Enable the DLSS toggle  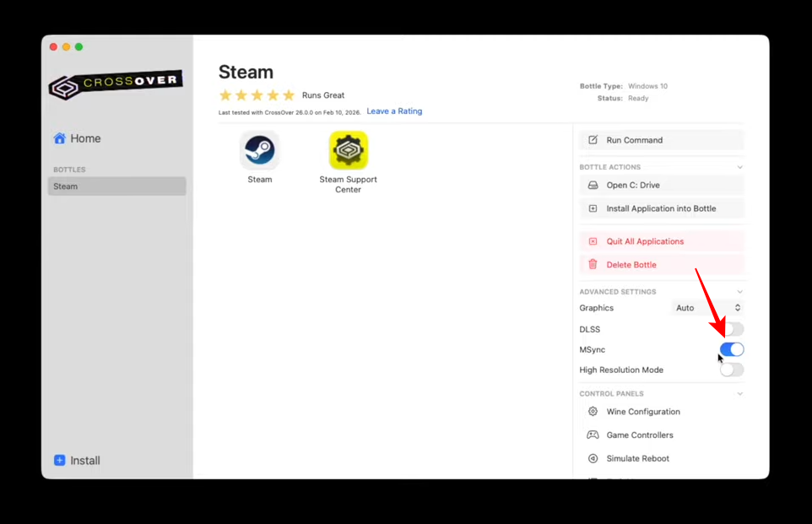tap(732, 329)
